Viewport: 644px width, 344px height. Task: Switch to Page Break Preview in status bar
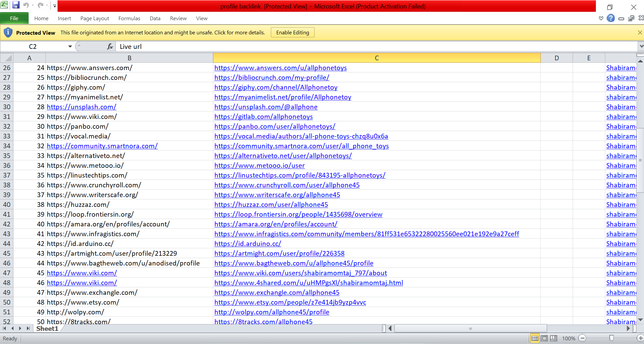coord(554,338)
